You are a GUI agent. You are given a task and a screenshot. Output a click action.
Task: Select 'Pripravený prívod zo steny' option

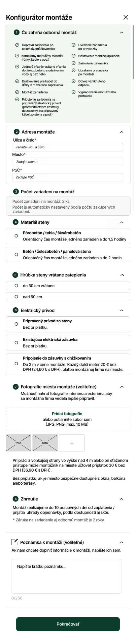[x=68, y=324]
